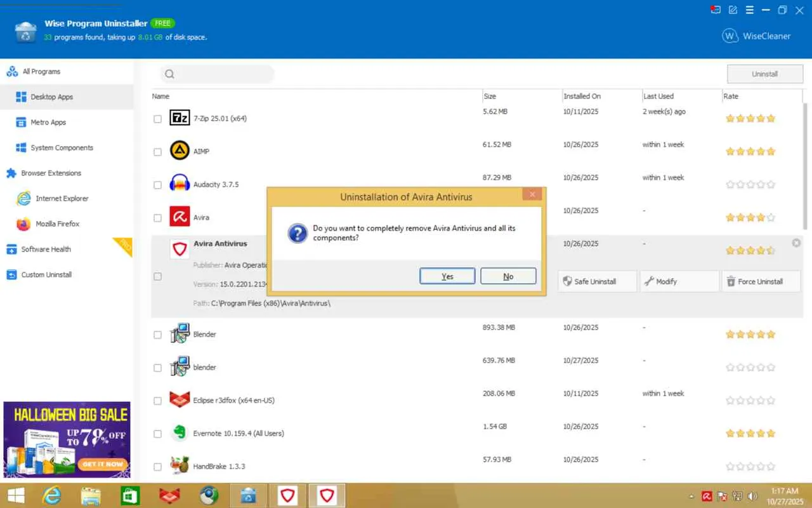
Task: Confirm removal by clicking Yes
Action: [447, 276]
